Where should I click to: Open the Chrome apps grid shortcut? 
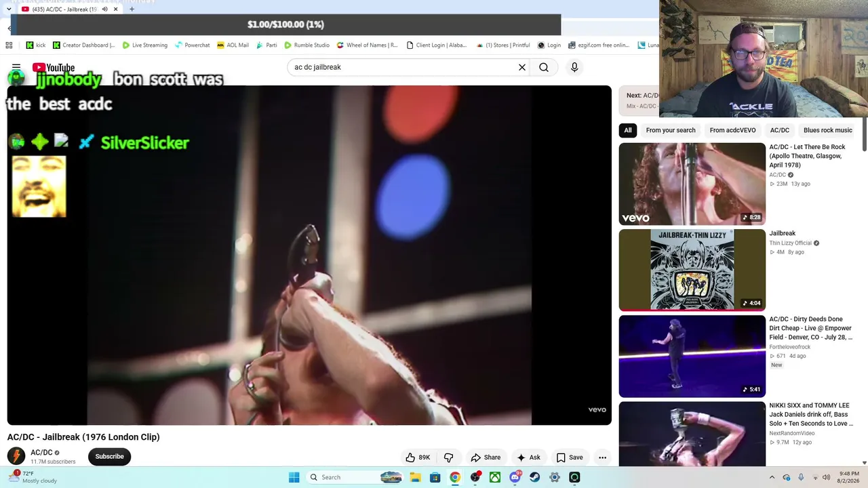tap(9, 45)
